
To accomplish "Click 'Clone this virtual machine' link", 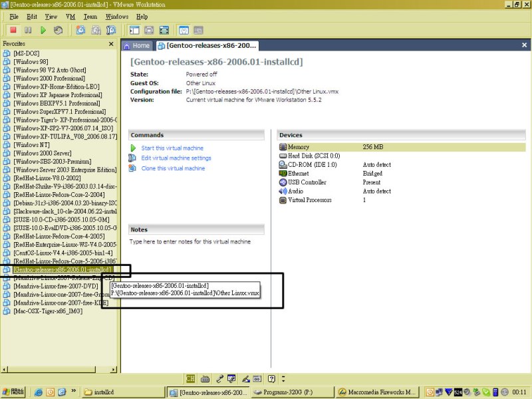I will [173, 168].
